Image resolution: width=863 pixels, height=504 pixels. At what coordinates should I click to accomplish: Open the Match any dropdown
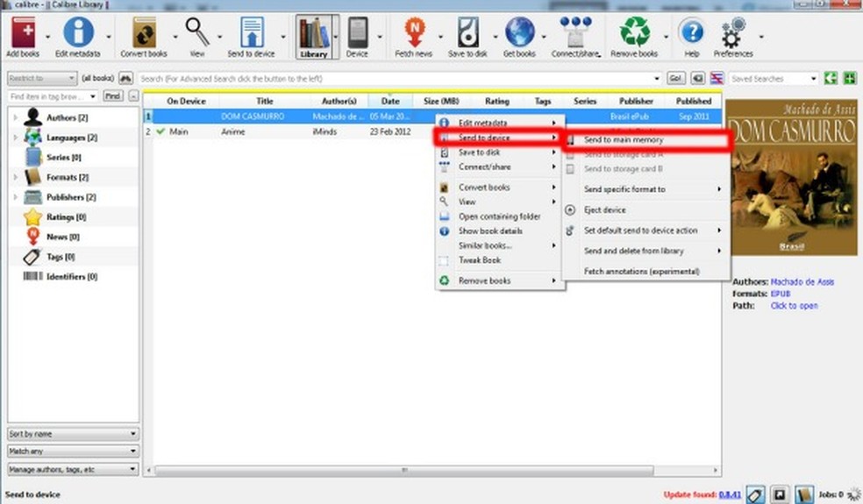click(73, 451)
